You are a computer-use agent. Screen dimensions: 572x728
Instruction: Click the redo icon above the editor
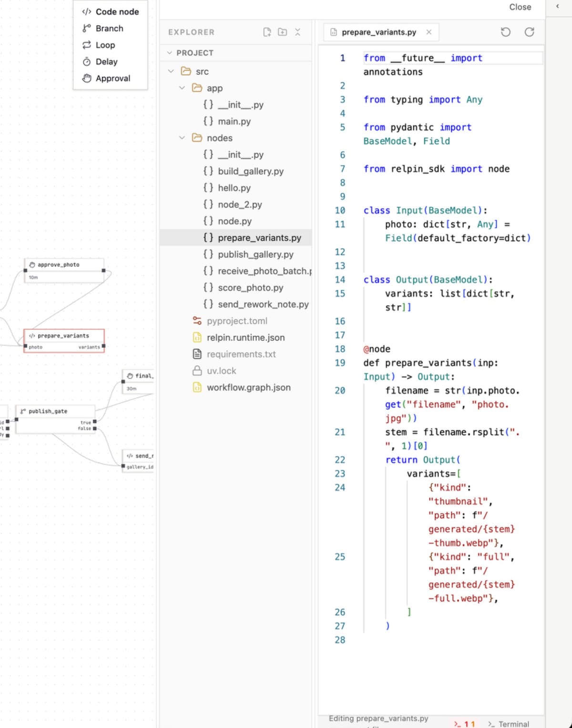[529, 32]
